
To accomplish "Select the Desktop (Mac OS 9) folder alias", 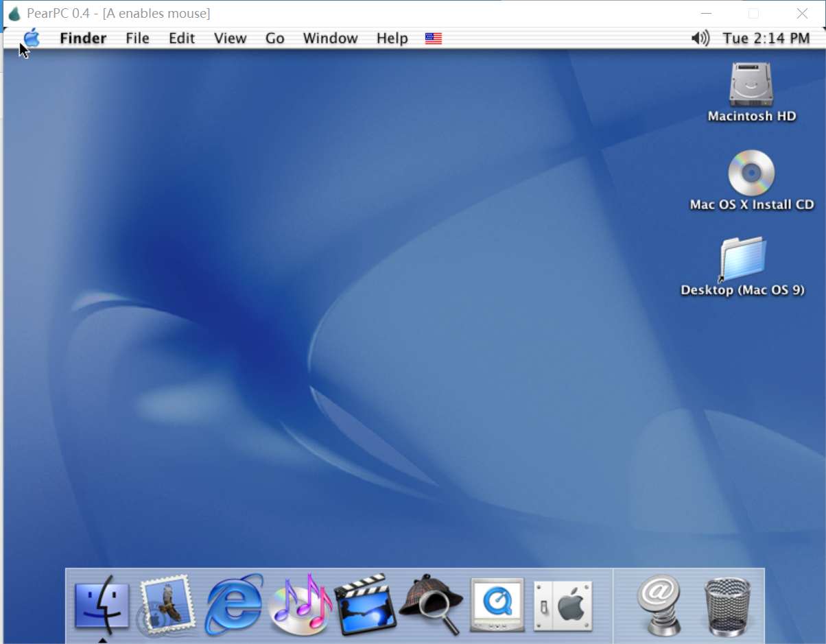I will pos(742,259).
